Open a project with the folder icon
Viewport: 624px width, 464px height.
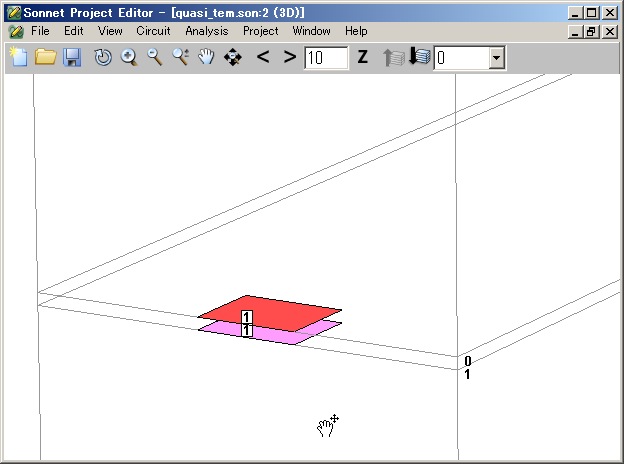point(45,57)
